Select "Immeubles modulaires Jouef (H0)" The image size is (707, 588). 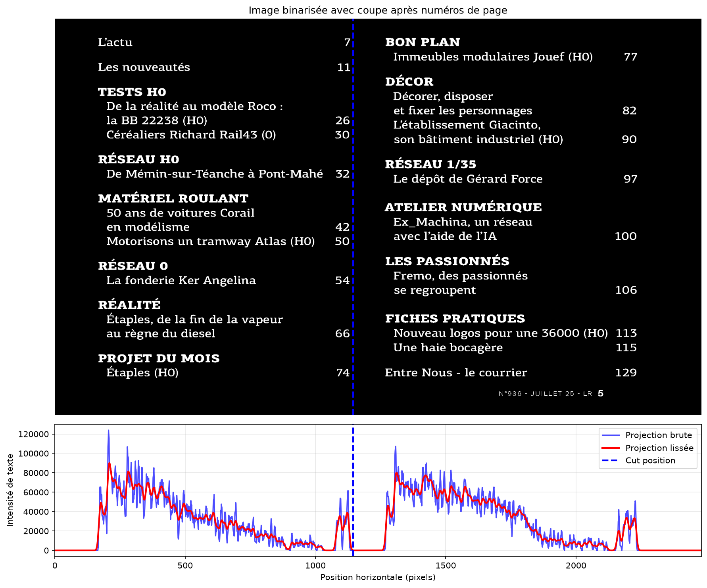coord(493,57)
